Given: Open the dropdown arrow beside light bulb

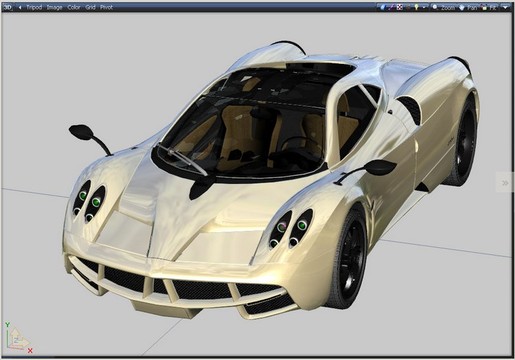Looking at the screenshot, I should [424, 8].
